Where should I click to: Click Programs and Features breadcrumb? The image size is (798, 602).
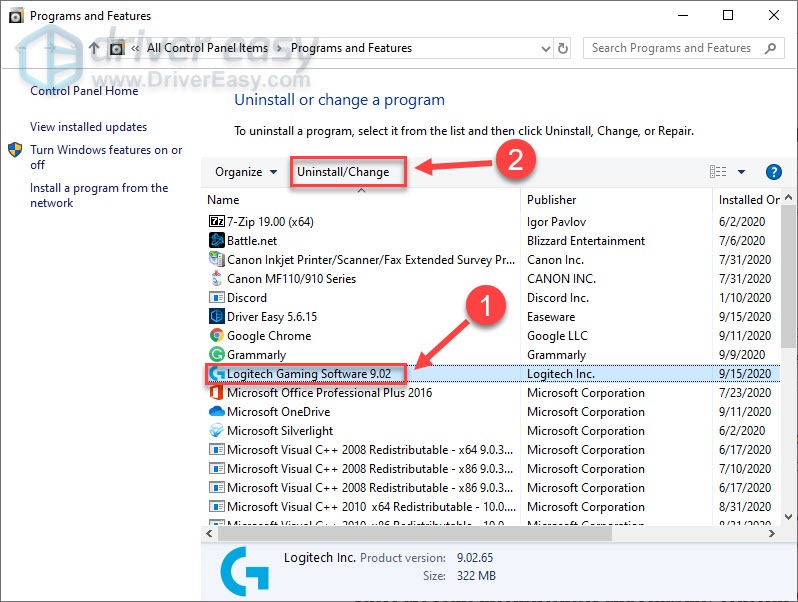point(351,48)
